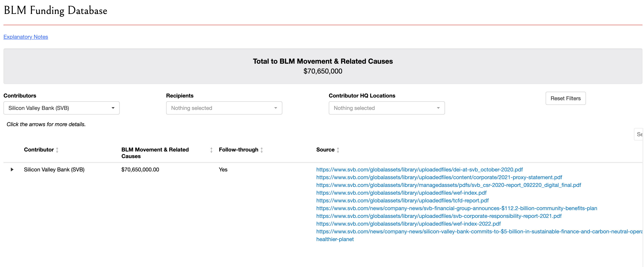Click the Contributor column header

tap(39, 150)
